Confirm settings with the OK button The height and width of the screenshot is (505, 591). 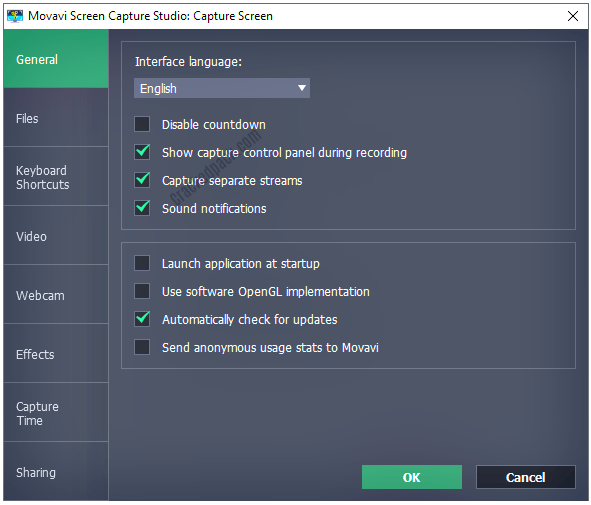(x=412, y=477)
